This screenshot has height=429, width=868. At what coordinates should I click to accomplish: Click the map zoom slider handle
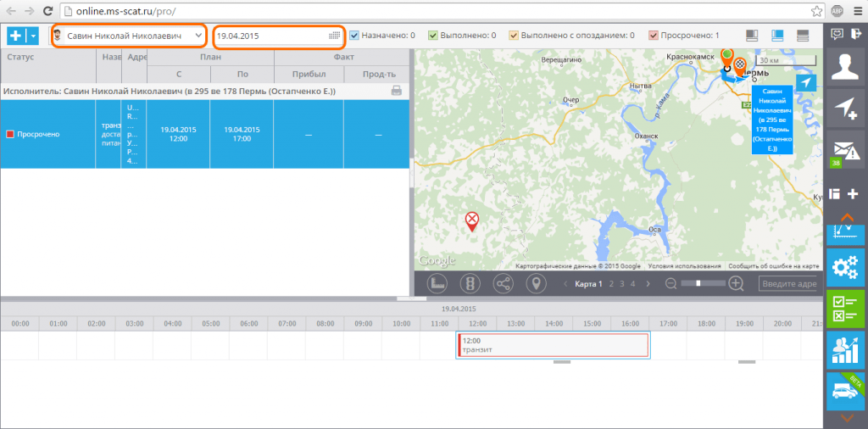coord(698,283)
